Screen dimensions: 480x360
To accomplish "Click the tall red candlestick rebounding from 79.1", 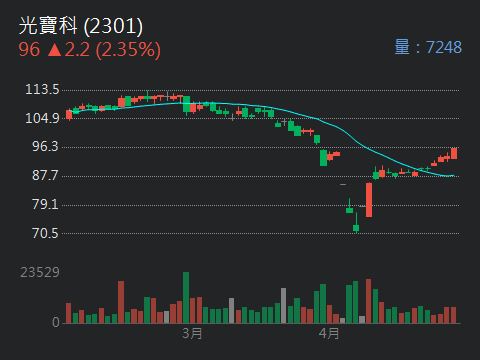I will coord(369,200).
